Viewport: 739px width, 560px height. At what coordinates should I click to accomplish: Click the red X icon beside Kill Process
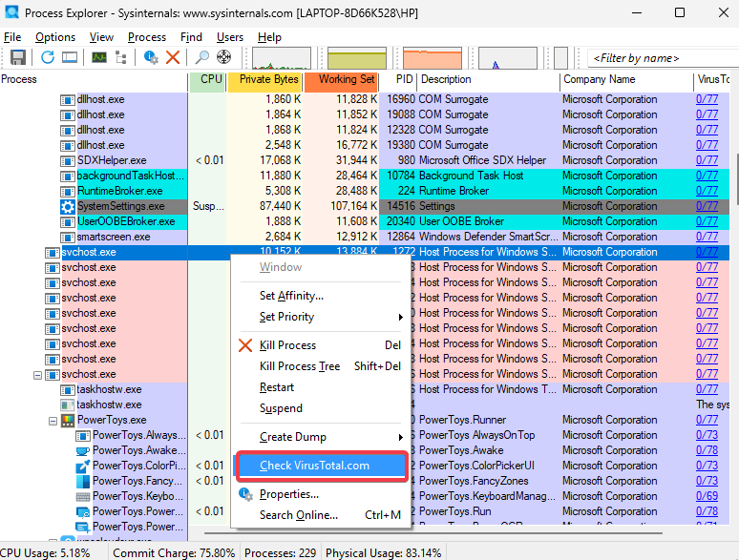245,345
